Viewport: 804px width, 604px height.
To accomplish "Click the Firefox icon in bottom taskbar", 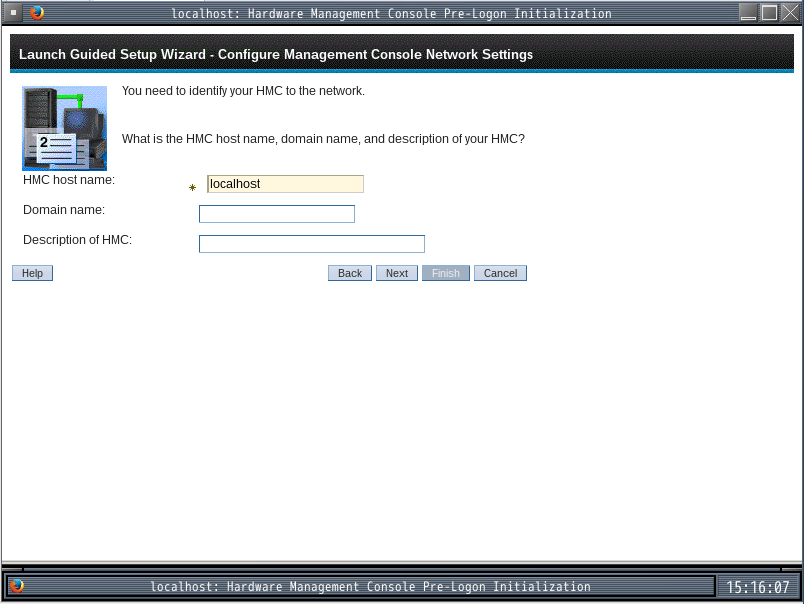I will (x=17, y=586).
